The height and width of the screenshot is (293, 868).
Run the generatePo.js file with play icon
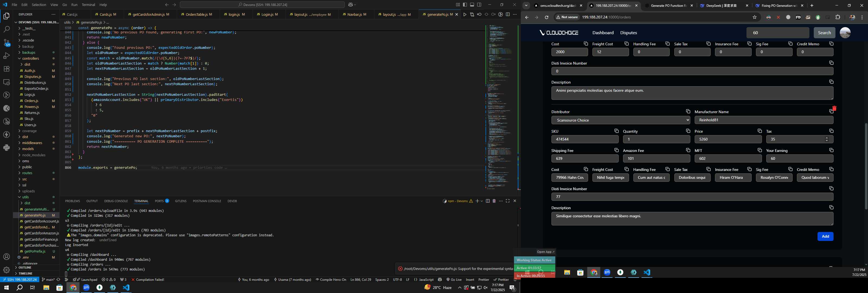click(465, 14)
